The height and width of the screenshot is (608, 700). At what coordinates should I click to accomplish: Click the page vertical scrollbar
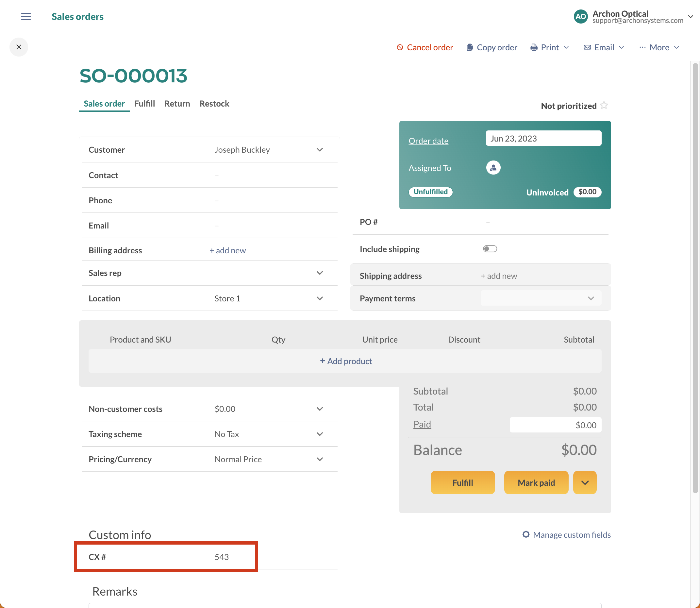click(695, 278)
